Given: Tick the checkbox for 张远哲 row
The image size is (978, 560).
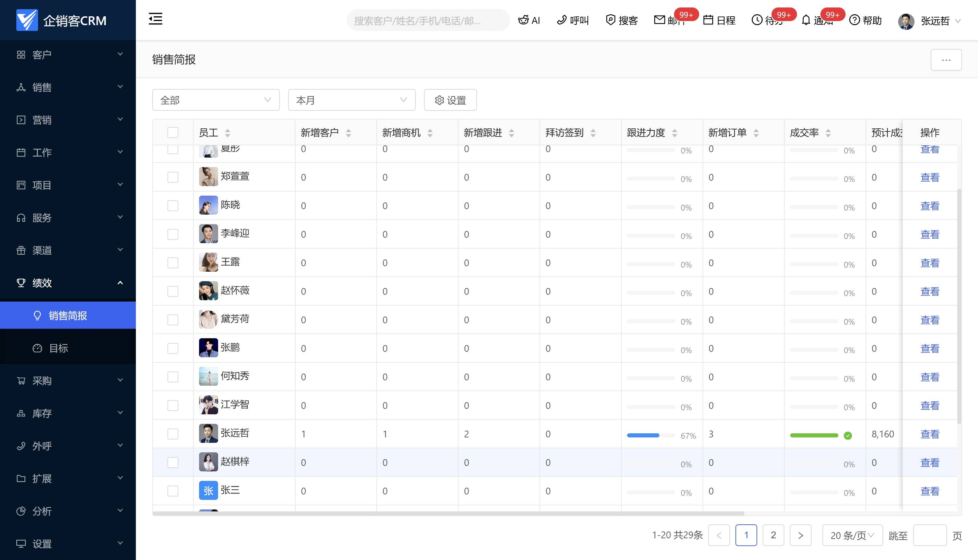Looking at the screenshot, I should coord(173,434).
